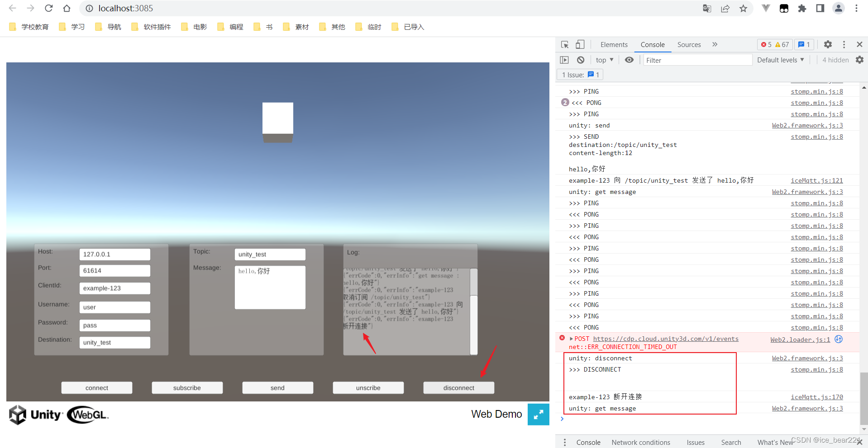Switch to the Sources tab
Image resolution: width=868 pixels, height=448 pixels.
689,44
